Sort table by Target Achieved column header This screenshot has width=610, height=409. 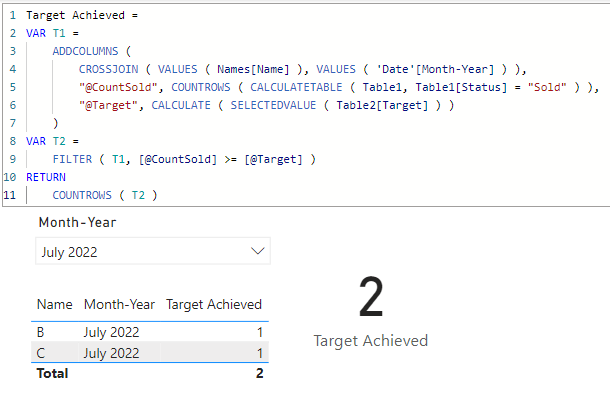(x=214, y=304)
